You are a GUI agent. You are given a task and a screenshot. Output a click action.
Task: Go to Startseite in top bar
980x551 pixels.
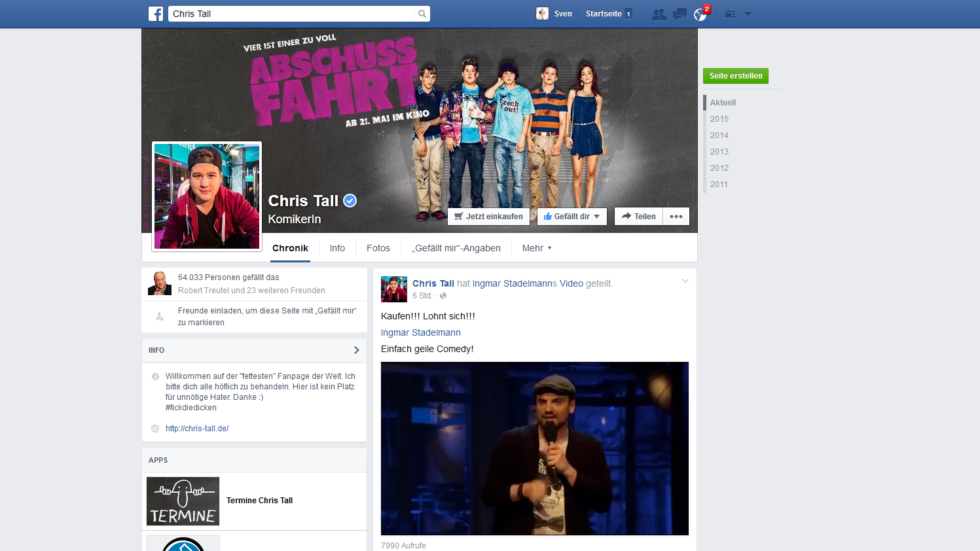(x=604, y=14)
